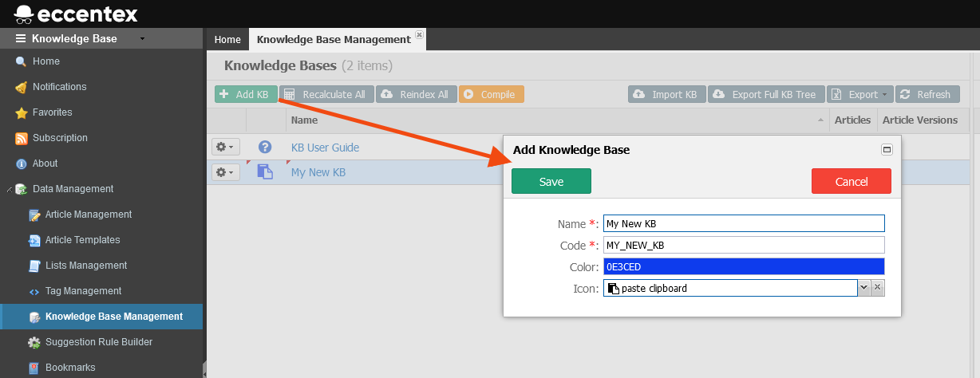The height and width of the screenshot is (378, 980).
Task: Collapse the Data Management tree section
Action: coord(9,190)
